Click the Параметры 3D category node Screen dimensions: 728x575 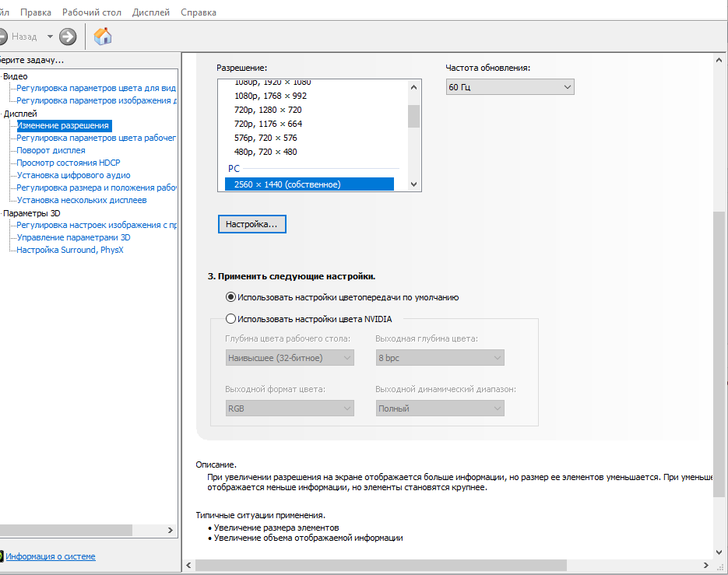[32, 213]
